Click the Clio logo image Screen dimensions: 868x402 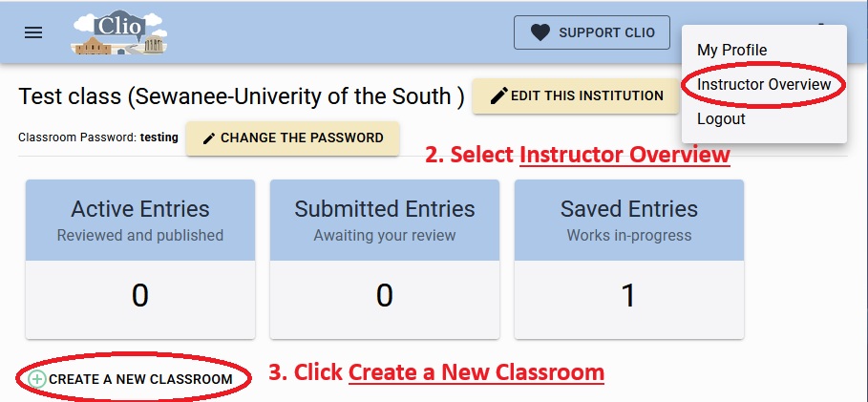pos(118,32)
